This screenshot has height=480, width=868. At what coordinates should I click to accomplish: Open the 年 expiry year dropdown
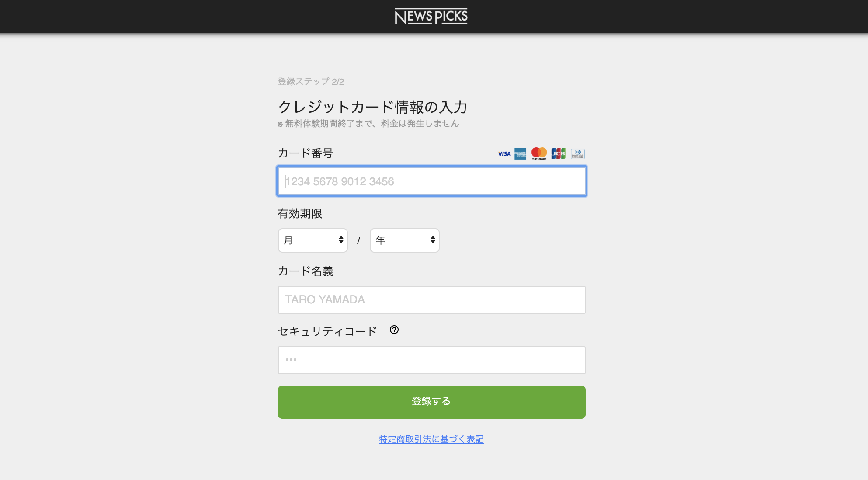(x=405, y=240)
